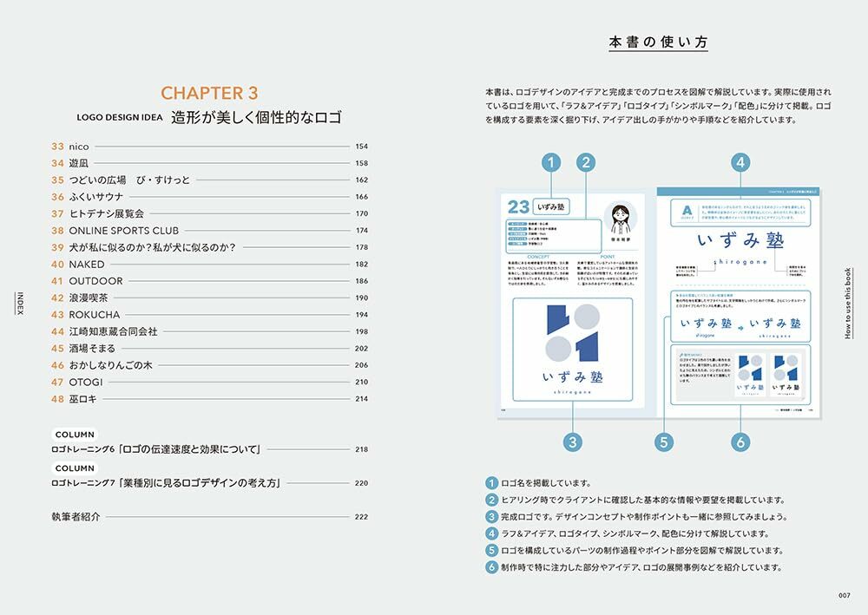Click the vertical INDEX label on the left edge of the left page
868x615 pixels.
[x=20, y=304]
